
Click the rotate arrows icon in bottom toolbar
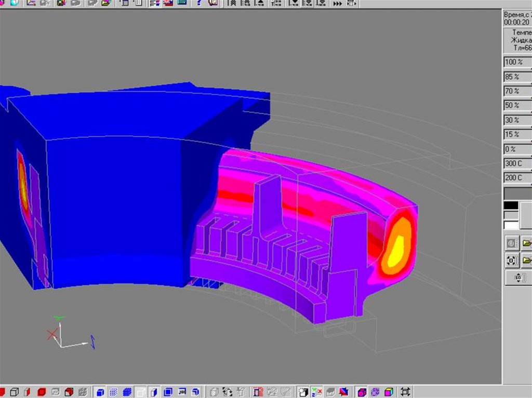click(227, 392)
